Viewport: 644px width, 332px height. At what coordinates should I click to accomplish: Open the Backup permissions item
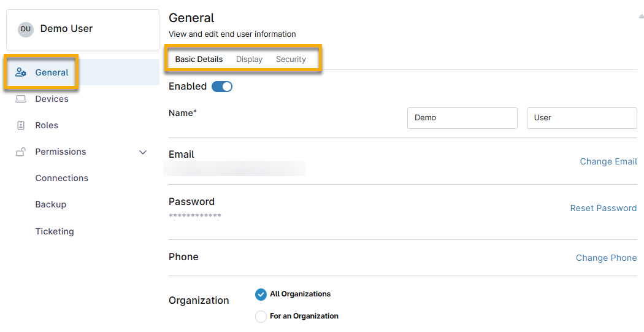(50, 204)
